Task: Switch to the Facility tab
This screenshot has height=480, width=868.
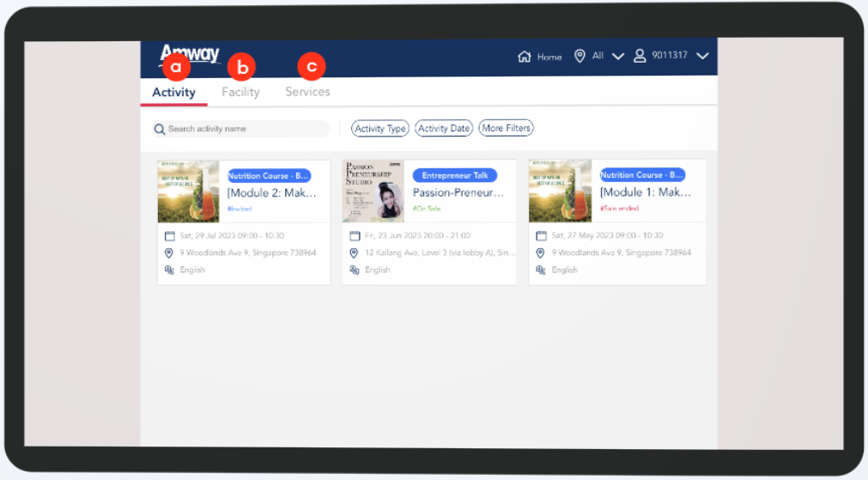Action: point(240,92)
